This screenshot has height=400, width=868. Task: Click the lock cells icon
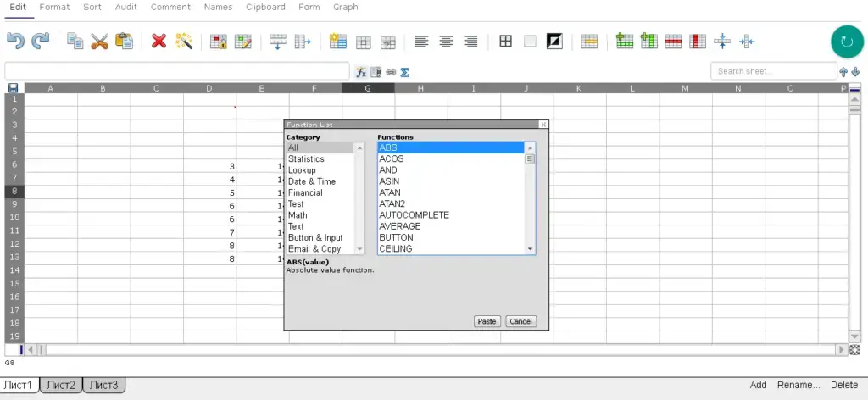(x=219, y=41)
